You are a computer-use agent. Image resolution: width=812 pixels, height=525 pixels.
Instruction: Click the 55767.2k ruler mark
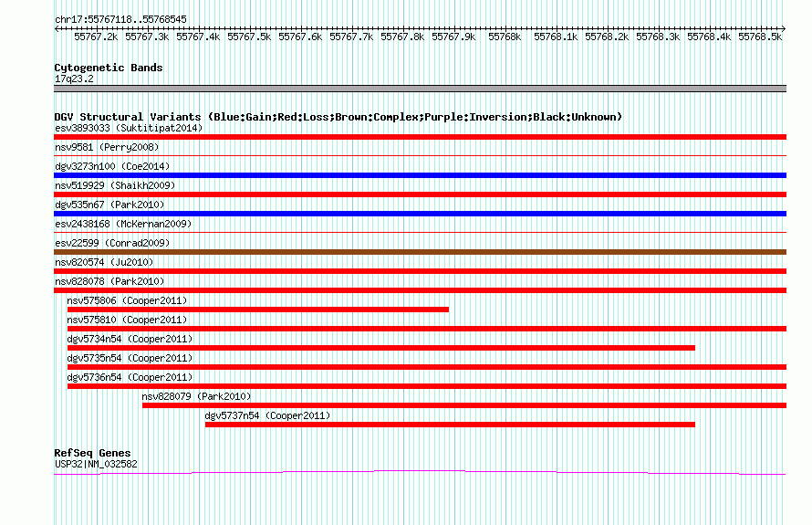96,37
